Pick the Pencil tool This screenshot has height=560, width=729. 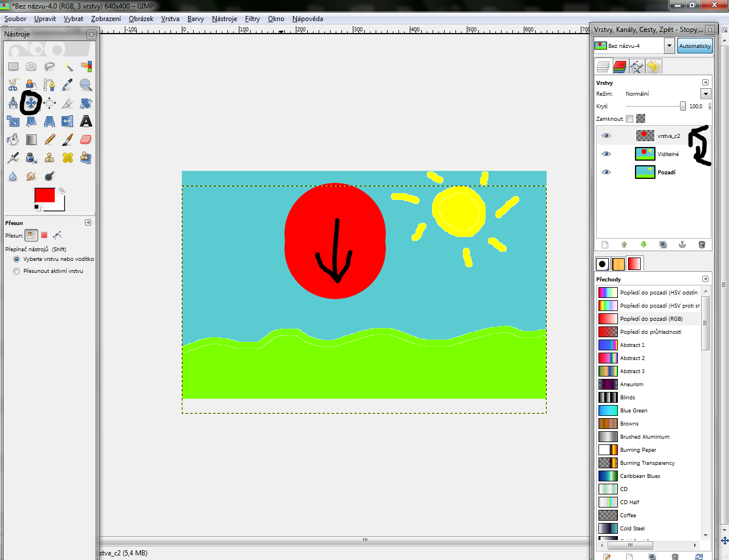coord(50,140)
